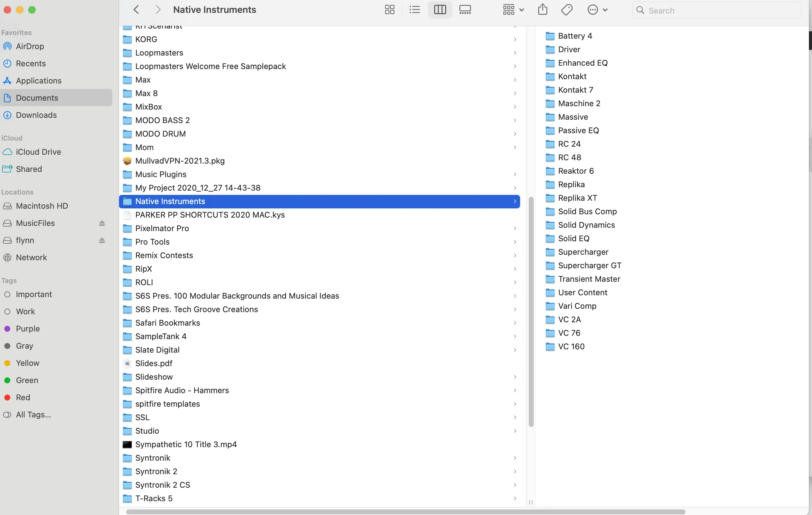Go back with the left arrow
Viewport: 812px width, 515px height.
136,10
